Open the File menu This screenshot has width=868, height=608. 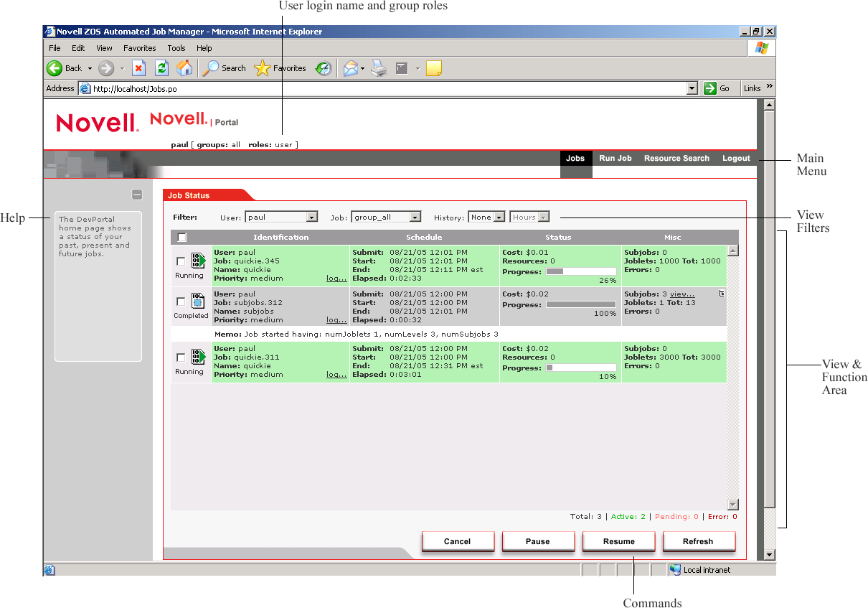coord(55,48)
